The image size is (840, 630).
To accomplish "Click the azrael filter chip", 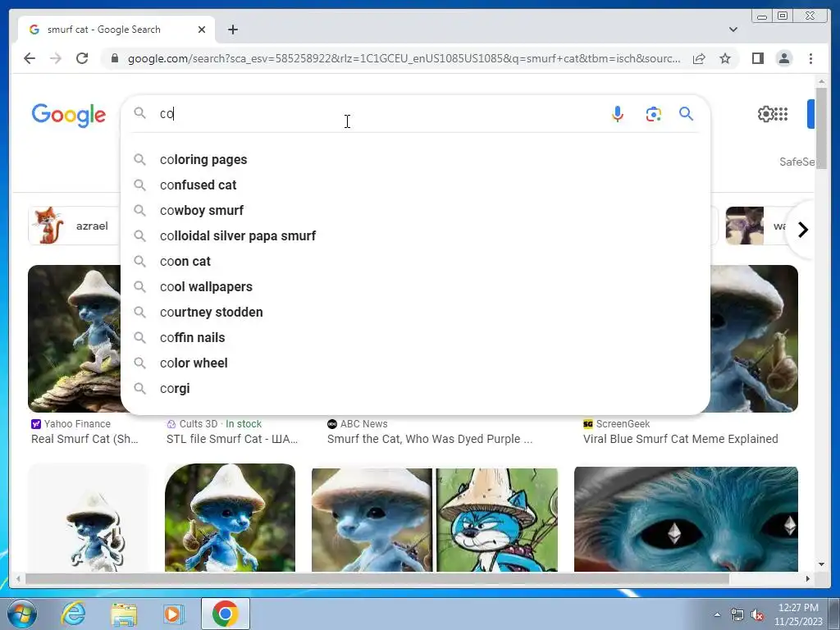I will pos(74,226).
